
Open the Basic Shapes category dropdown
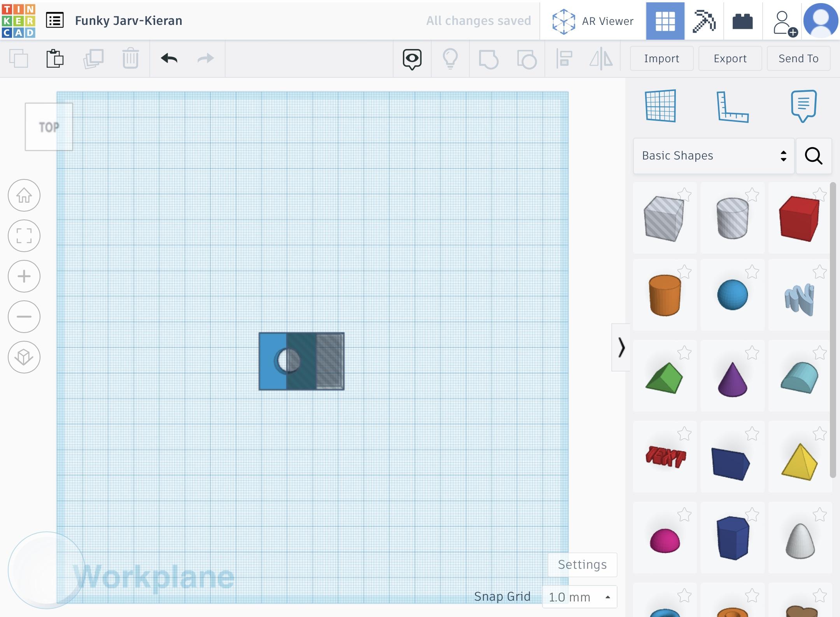point(713,156)
